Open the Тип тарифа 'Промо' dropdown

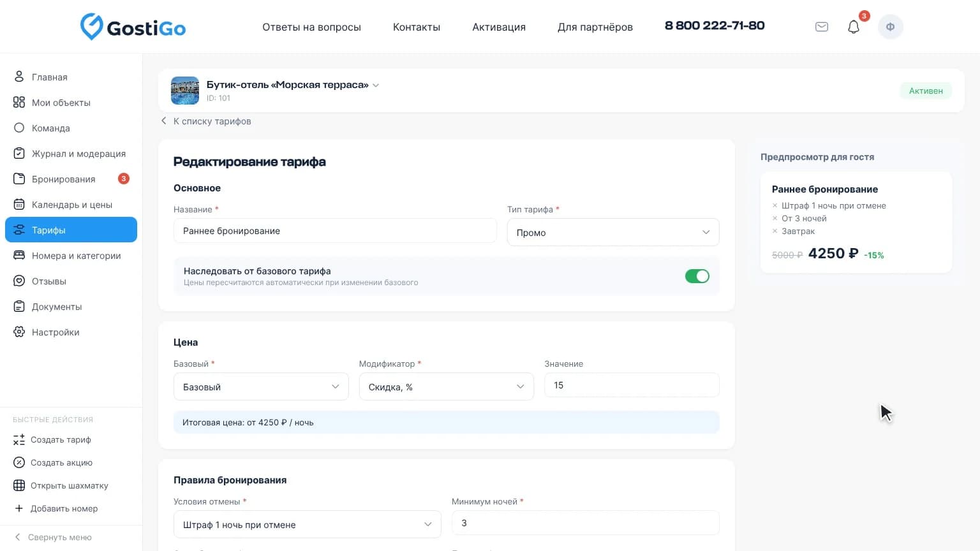(613, 232)
